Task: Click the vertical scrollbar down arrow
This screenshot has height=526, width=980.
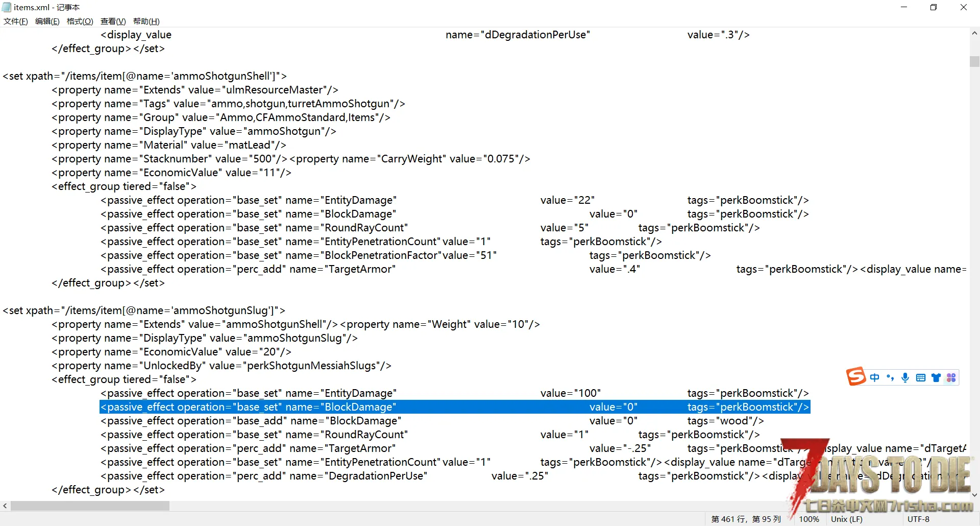Action: 974,494
